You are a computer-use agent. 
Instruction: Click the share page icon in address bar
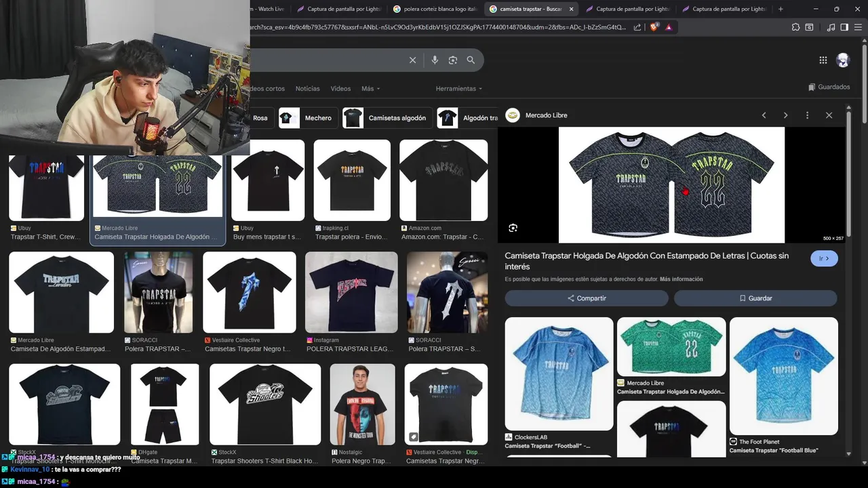click(x=637, y=27)
